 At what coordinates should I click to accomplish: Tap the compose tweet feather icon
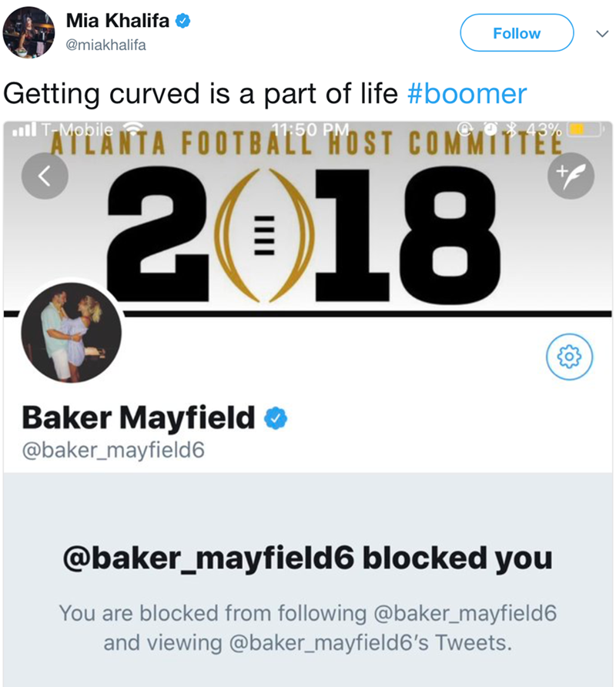click(x=571, y=176)
